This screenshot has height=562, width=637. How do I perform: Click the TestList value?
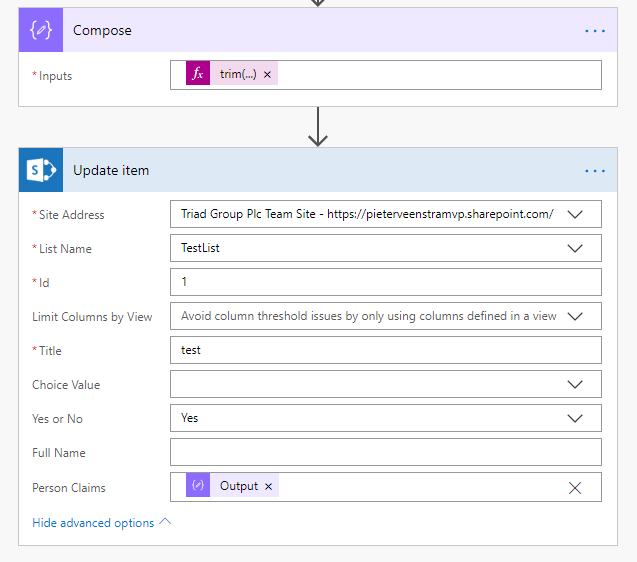(200, 248)
